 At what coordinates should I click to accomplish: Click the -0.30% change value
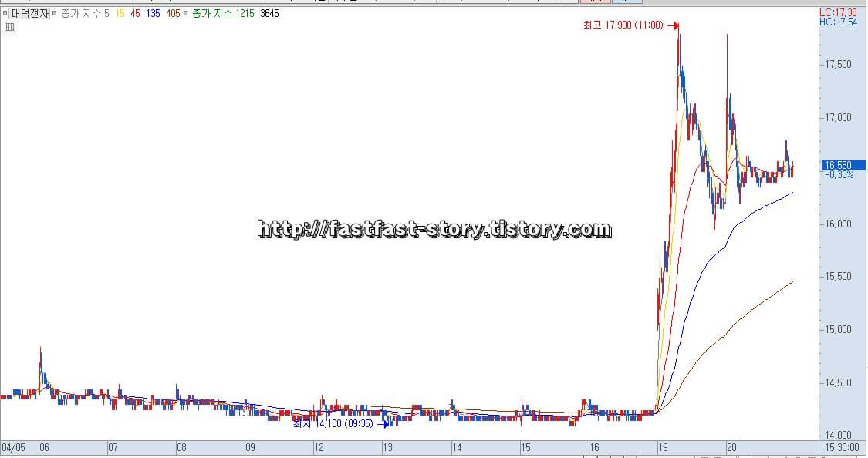[839, 174]
